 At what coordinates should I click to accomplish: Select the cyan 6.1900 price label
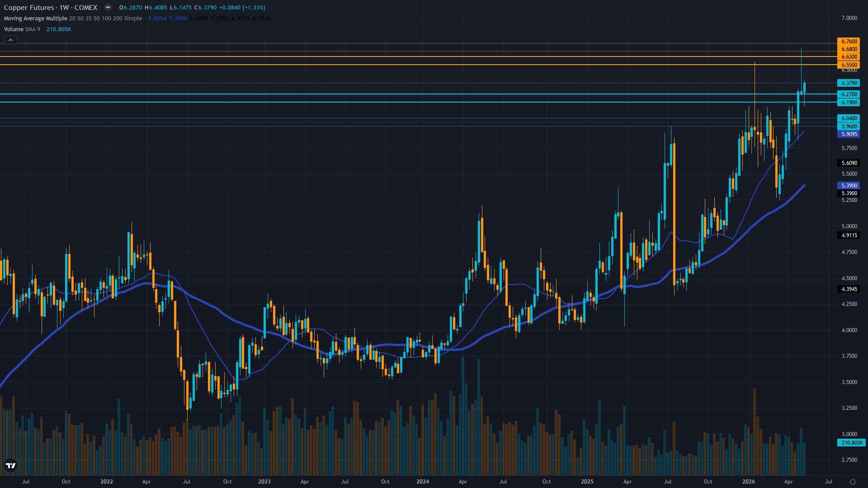pos(849,103)
